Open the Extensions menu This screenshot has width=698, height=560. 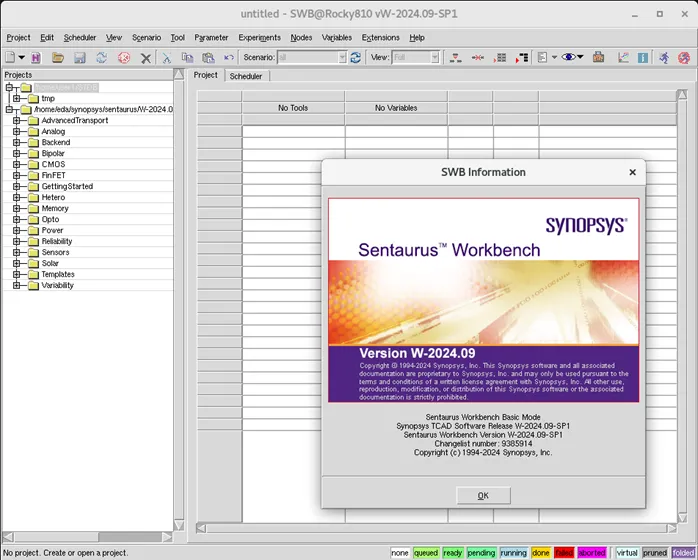tap(381, 38)
